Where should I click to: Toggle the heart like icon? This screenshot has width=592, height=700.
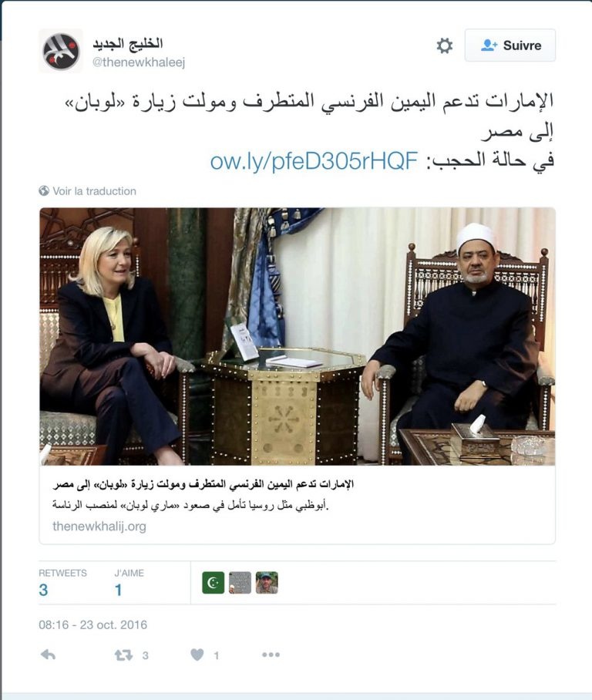[197, 655]
